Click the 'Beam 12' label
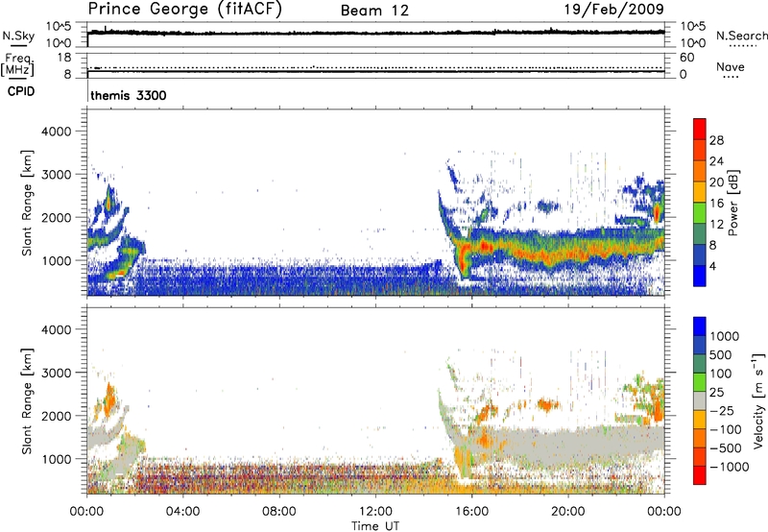 [x=374, y=11]
